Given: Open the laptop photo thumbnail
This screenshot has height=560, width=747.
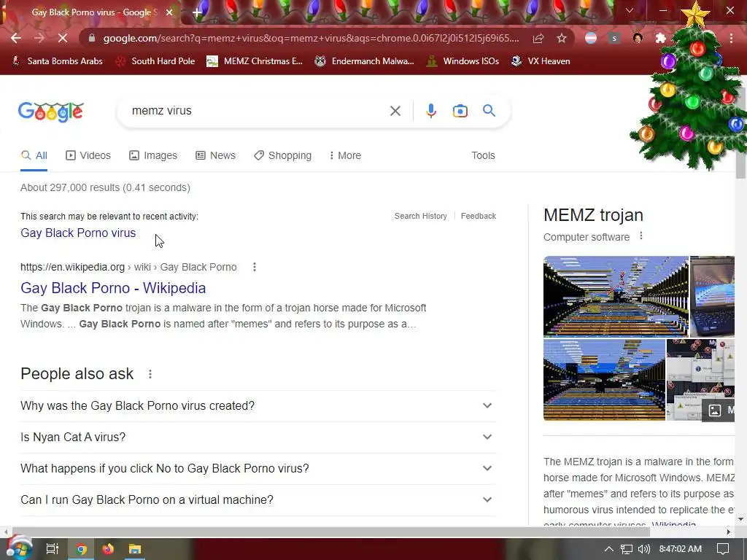Looking at the screenshot, I should coord(712,296).
